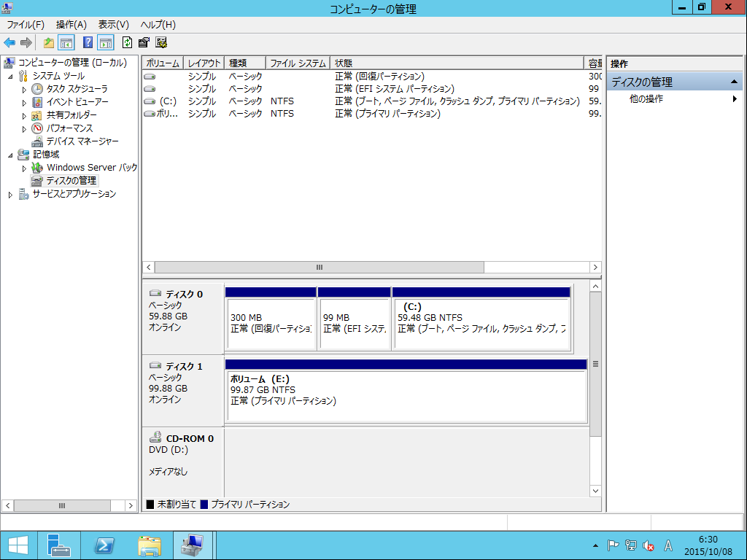Open PowerShell from the taskbar

click(x=104, y=545)
